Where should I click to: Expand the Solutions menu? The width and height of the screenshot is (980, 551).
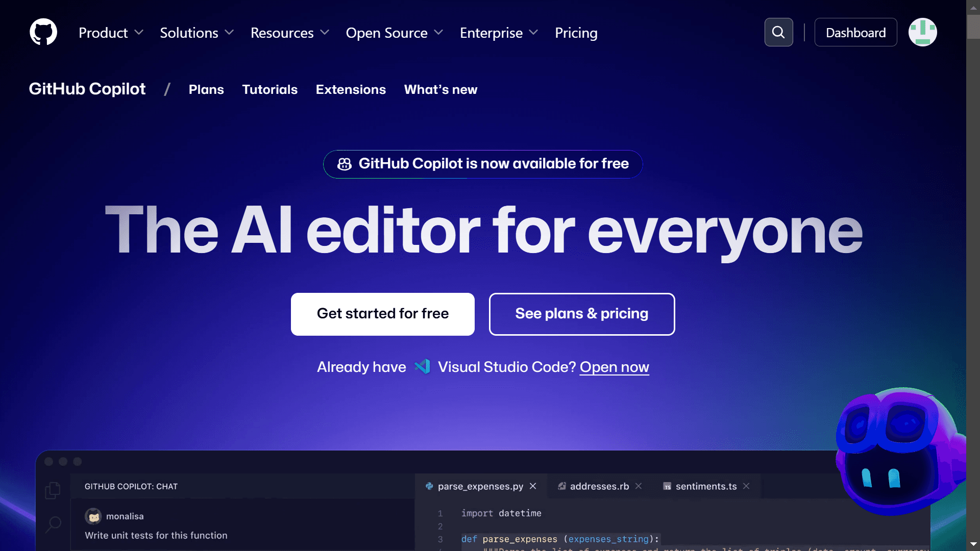(197, 33)
